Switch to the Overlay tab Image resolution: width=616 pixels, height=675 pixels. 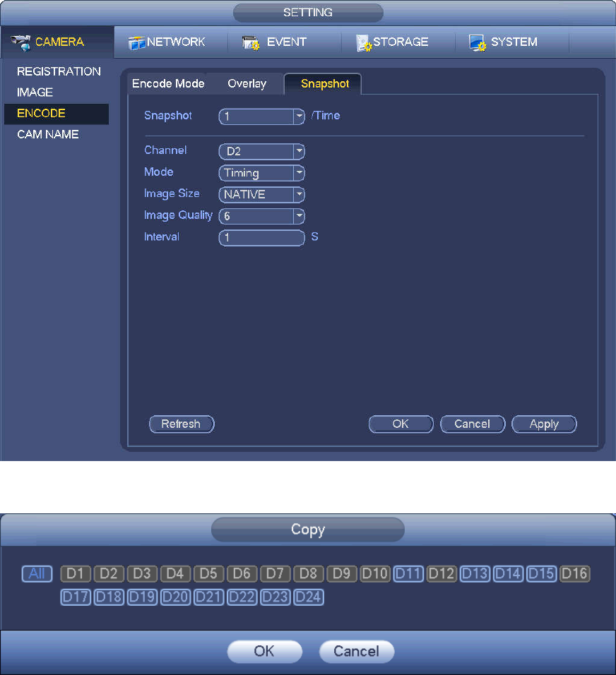pos(247,83)
